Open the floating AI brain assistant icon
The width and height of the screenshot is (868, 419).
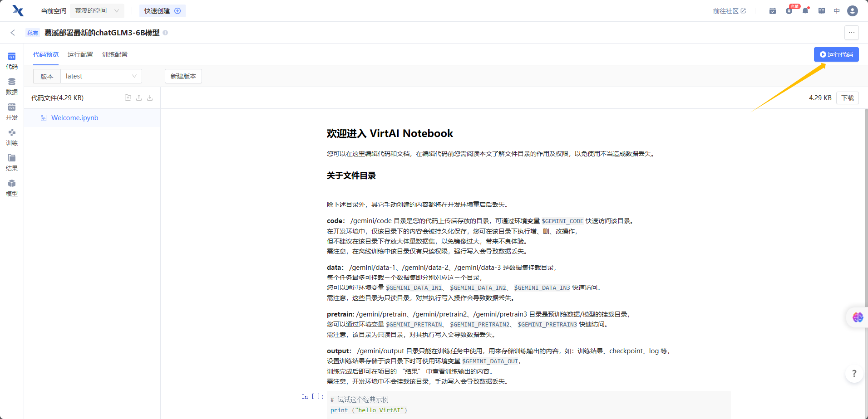[858, 317]
